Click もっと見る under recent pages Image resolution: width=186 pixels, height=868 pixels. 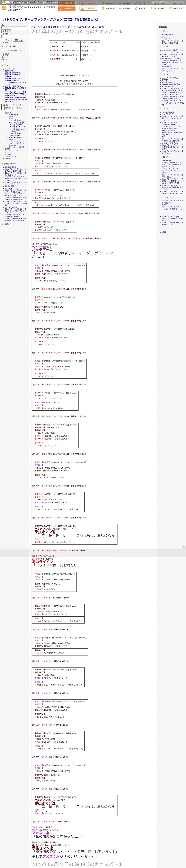5,224
